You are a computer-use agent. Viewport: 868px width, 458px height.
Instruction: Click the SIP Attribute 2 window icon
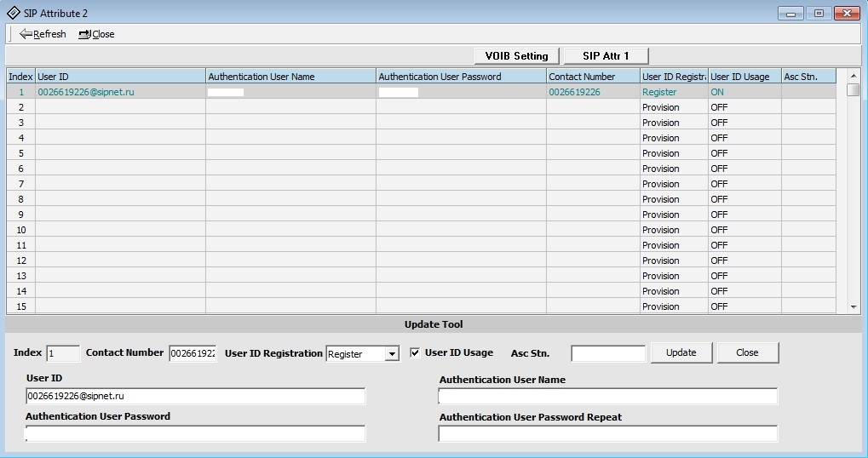(13, 14)
